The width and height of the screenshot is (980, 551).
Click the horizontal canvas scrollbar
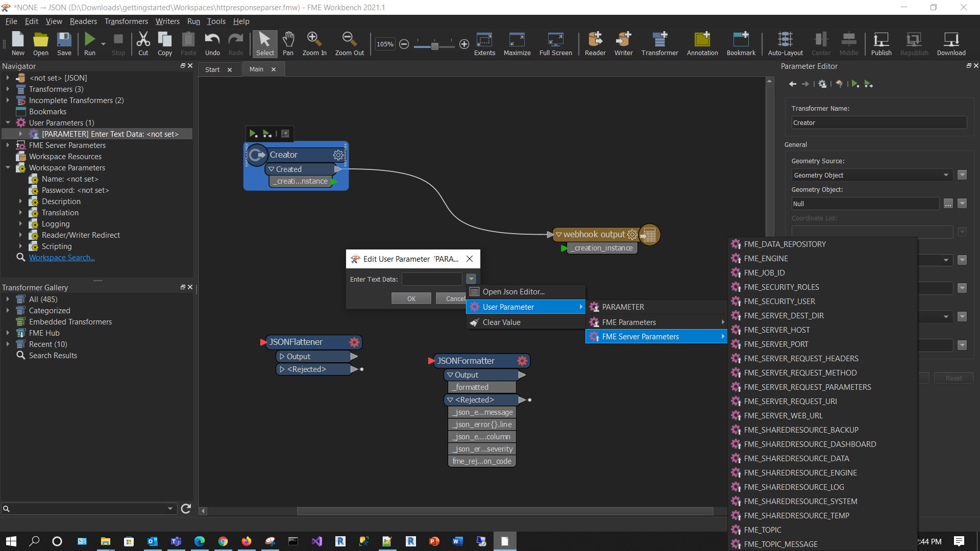[504, 511]
